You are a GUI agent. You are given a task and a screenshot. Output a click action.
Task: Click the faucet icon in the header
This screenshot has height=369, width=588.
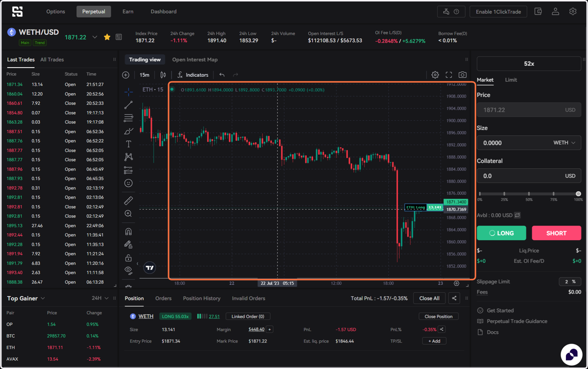click(x=446, y=12)
